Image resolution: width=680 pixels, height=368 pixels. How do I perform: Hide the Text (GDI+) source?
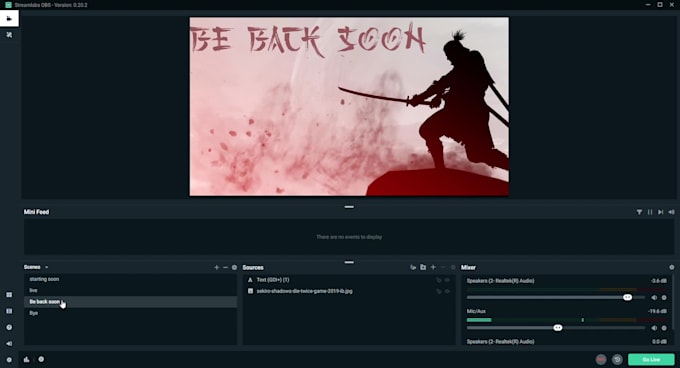447,280
